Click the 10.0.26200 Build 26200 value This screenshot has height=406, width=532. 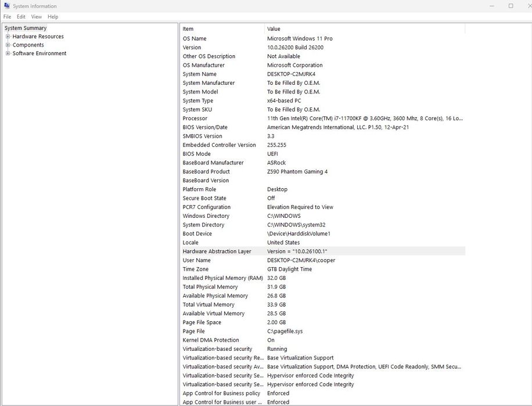click(x=295, y=48)
